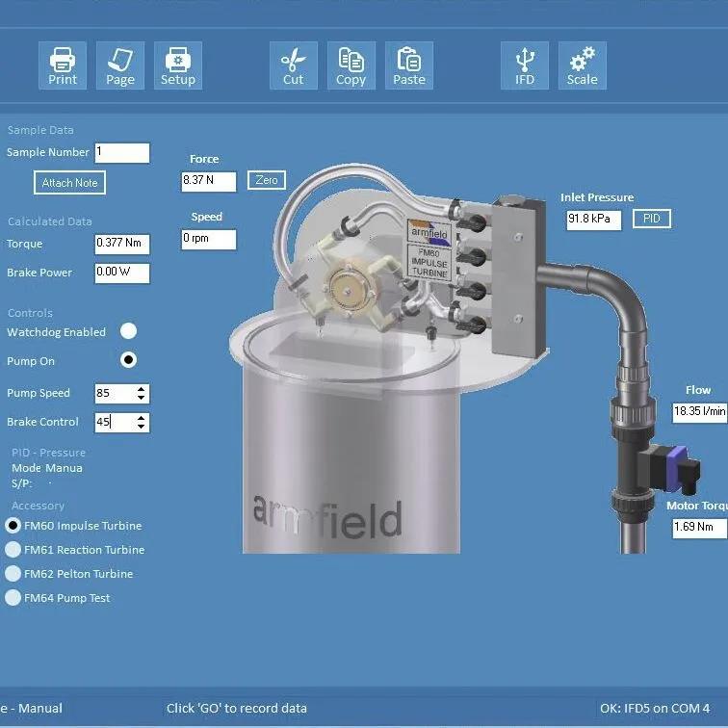Turn off the Pump On toggle
The width and height of the screenshot is (728, 728).
(x=128, y=360)
